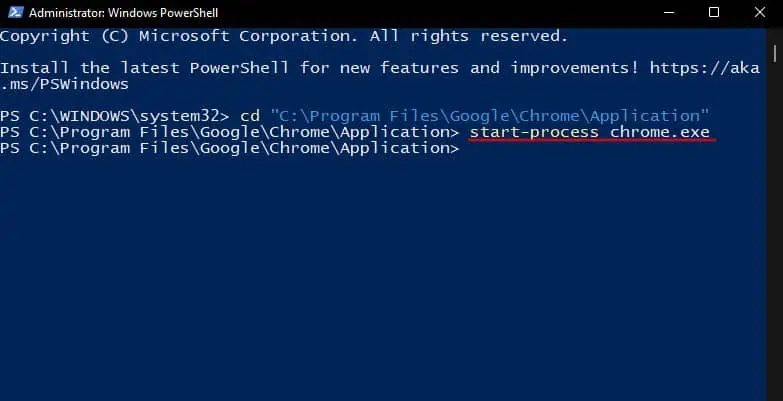Click the empty scrollbar track below the thumb
The width and height of the screenshot is (783, 401).
(x=776, y=250)
